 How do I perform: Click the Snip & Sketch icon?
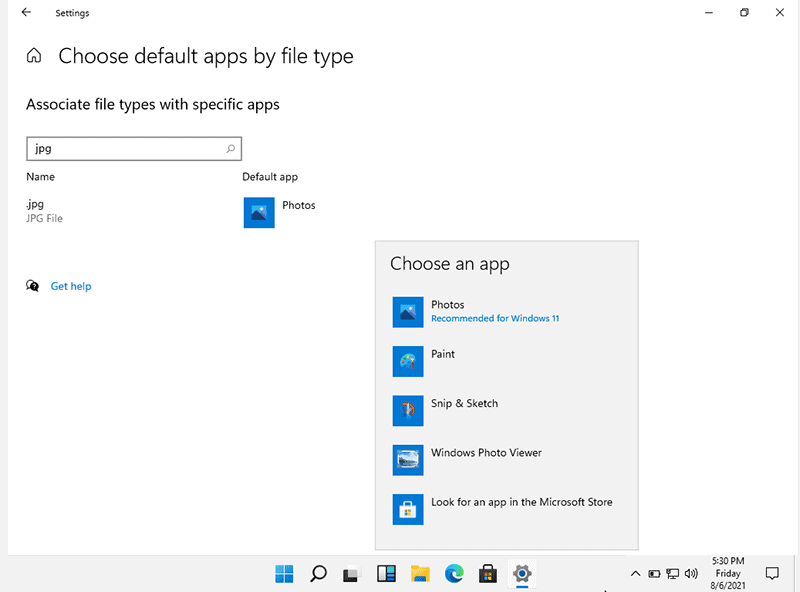[408, 410]
